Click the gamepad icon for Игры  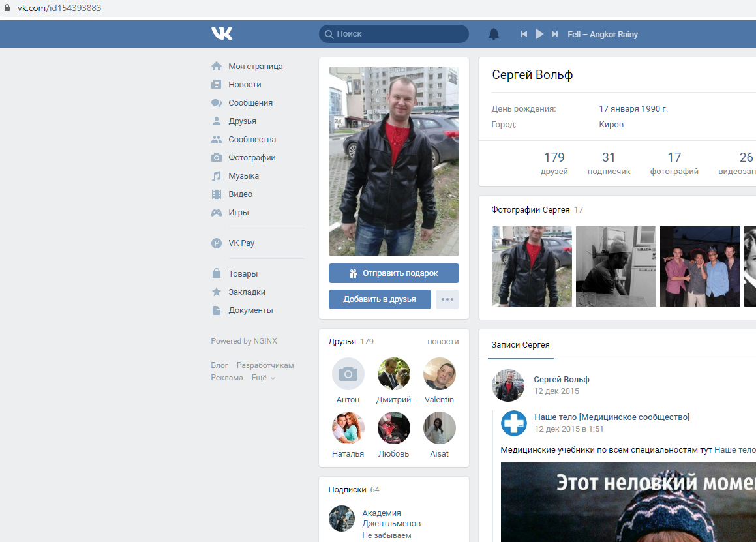coord(217,213)
